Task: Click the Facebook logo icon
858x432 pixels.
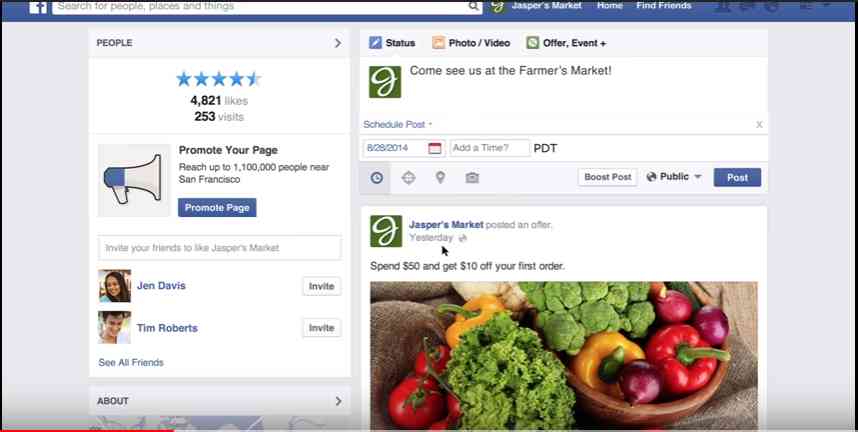Action: click(x=38, y=7)
